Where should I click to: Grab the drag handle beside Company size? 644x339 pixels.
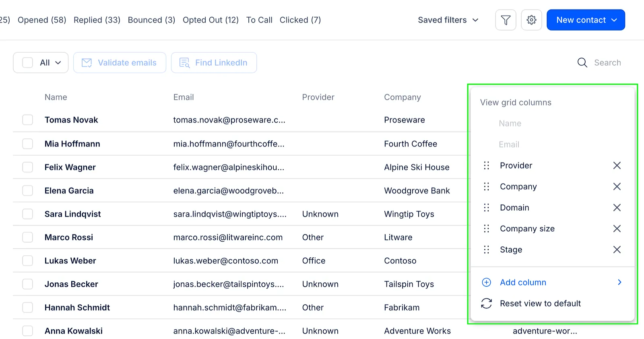pos(486,228)
